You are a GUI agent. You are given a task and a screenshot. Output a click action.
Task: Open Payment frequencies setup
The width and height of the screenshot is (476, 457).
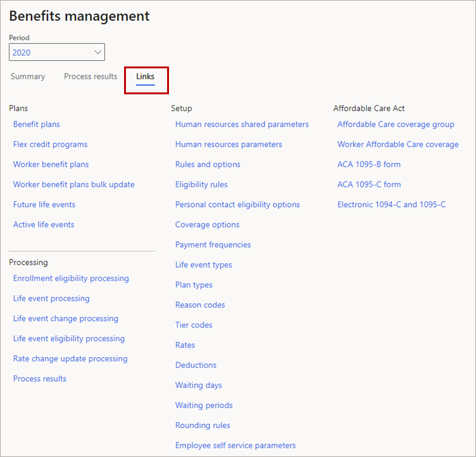[213, 245]
